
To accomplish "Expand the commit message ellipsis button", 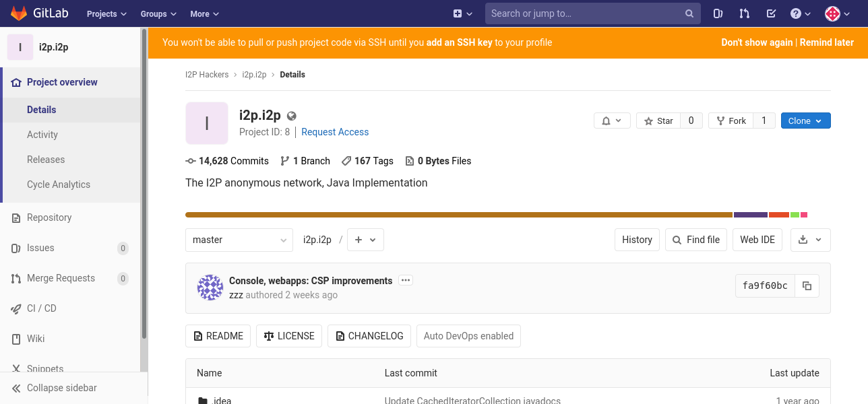I will tap(405, 280).
